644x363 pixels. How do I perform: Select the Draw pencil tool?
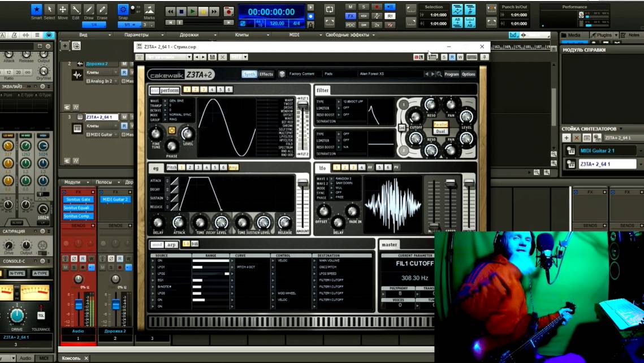(x=89, y=9)
